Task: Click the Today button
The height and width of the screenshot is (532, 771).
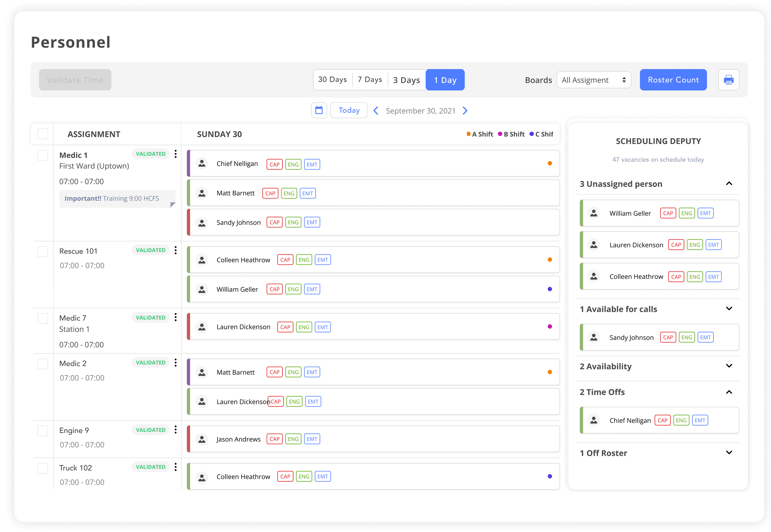Action: [x=348, y=110]
